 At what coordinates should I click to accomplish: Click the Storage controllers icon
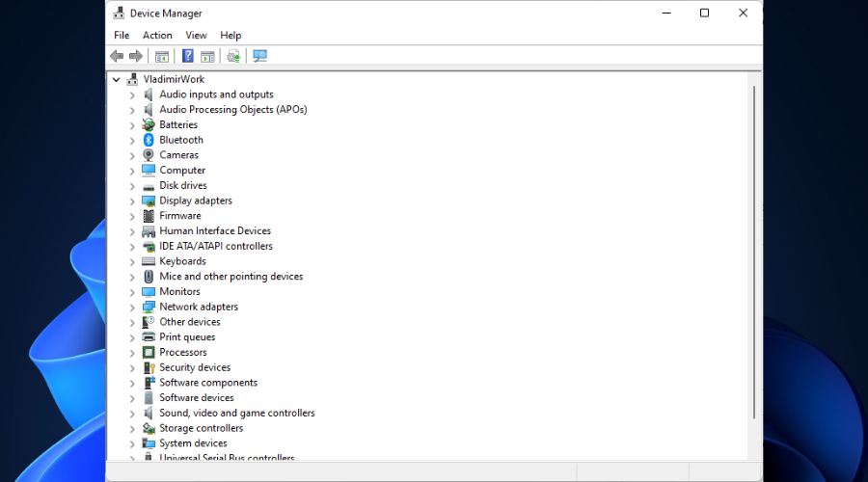pos(149,428)
